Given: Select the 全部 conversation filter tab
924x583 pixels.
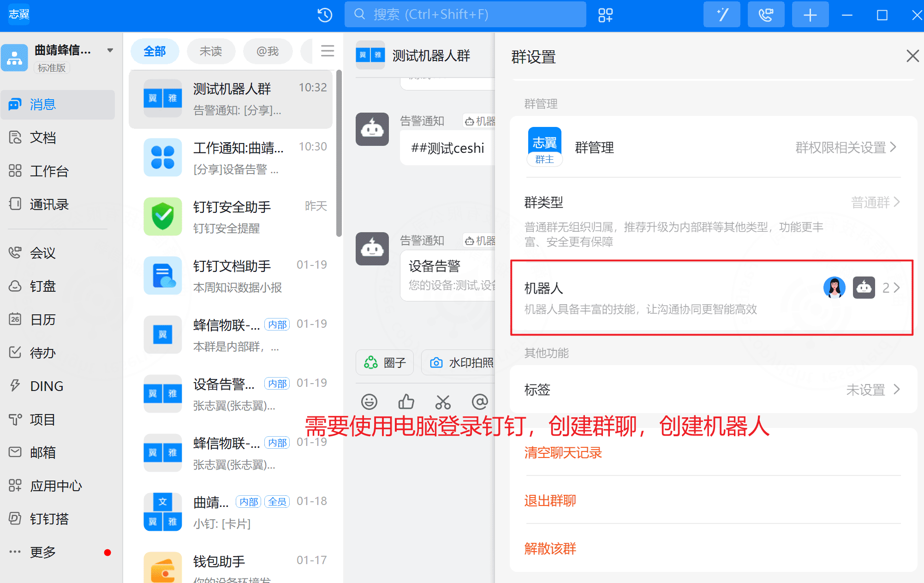Looking at the screenshot, I should pos(155,51).
